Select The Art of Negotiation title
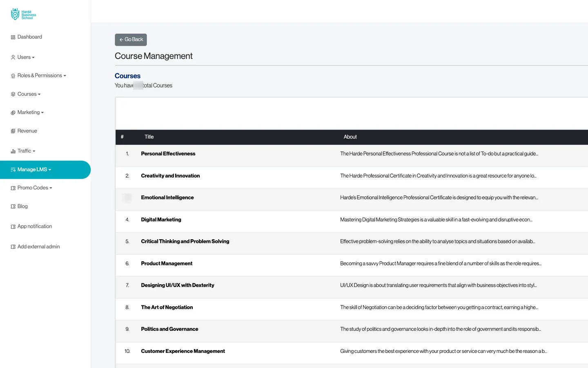Viewport: 588px width, 368px height. pyautogui.click(x=167, y=307)
